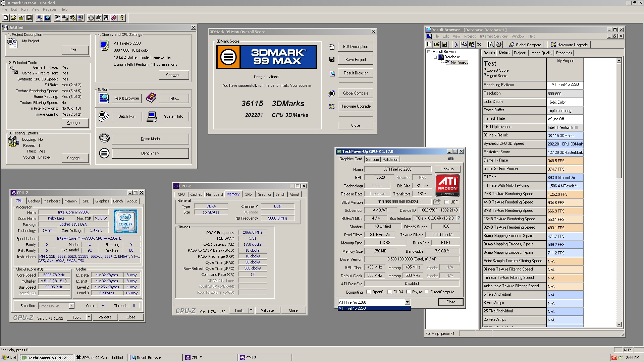This screenshot has height=362, width=644.
Task: Click the Copy icon in Result Browser toolbar
Action: click(x=464, y=45)
